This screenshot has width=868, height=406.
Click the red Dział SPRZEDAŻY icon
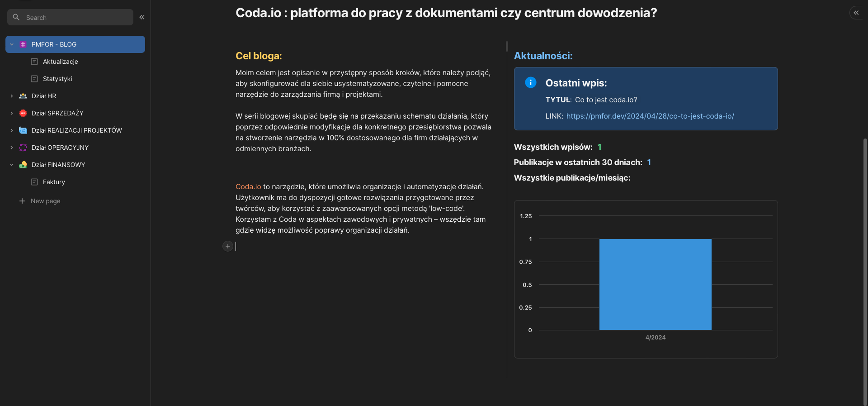pyautogui.click(x=23, y=113)
